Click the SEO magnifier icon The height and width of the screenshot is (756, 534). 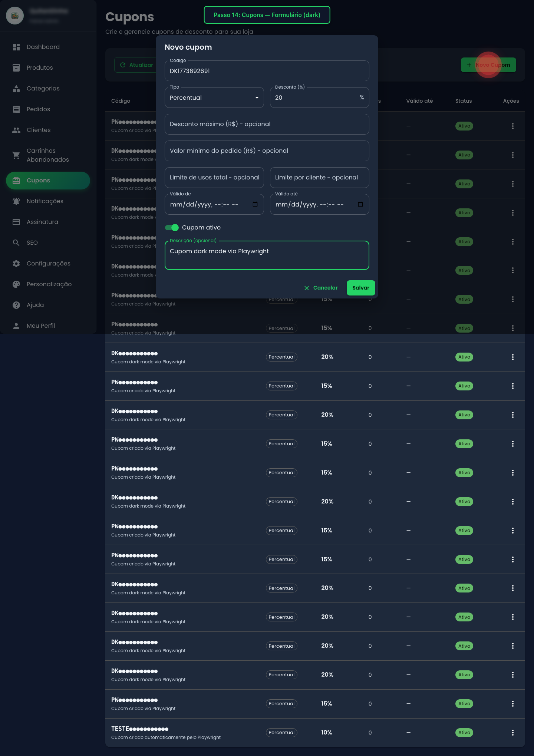tap(16, 243)
